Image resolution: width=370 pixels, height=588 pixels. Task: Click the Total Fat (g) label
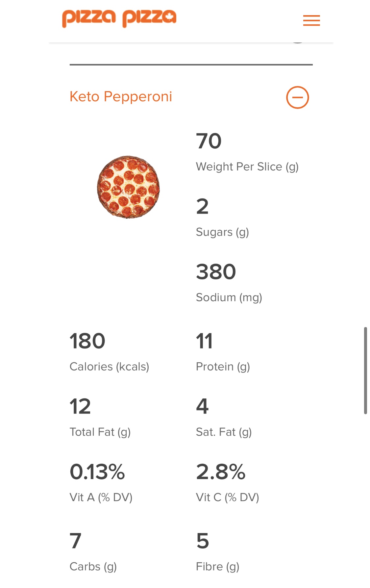[x=100, y=432]
